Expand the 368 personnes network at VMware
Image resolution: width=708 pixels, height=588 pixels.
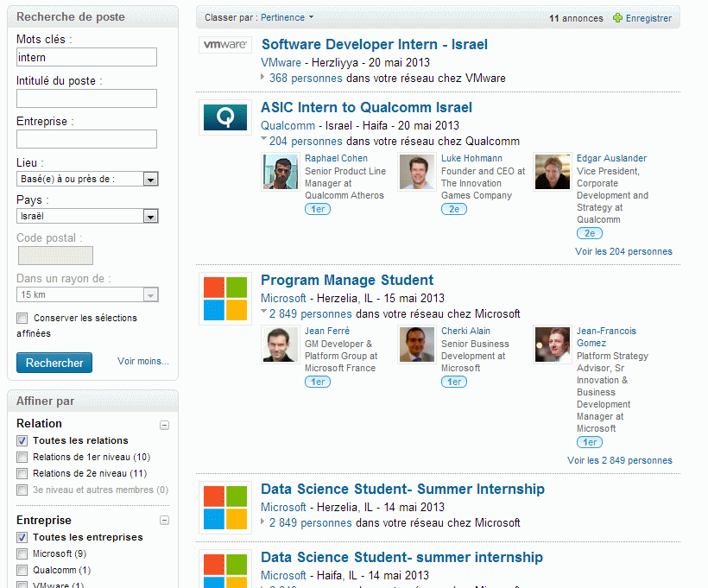pyautogui.click(x=262, y=77)
